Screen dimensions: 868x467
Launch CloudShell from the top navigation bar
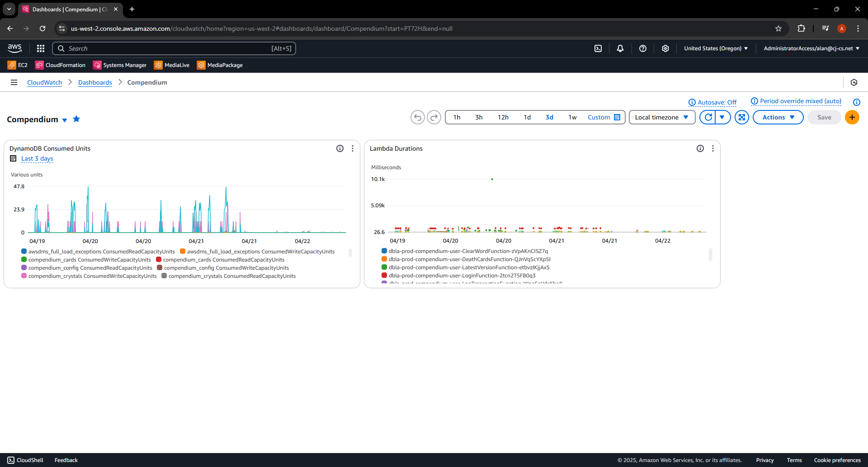598,48
